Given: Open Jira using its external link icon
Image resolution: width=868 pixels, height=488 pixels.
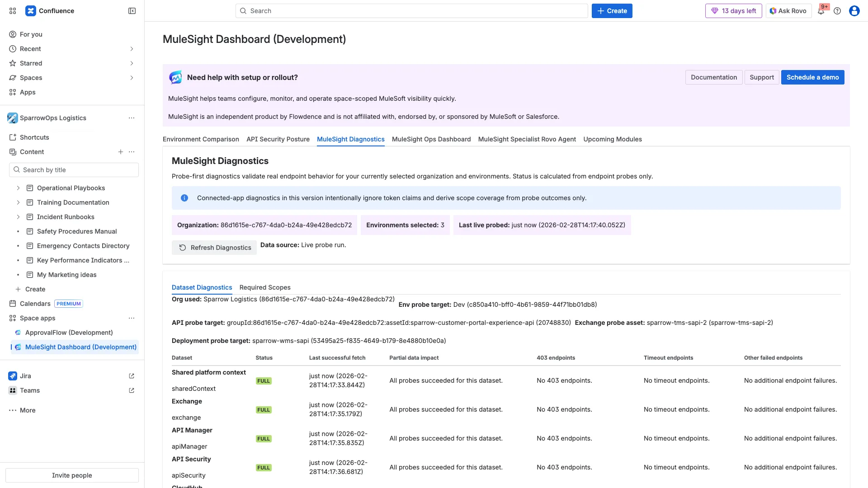Looking at the screenshot, I should point(131,375).
